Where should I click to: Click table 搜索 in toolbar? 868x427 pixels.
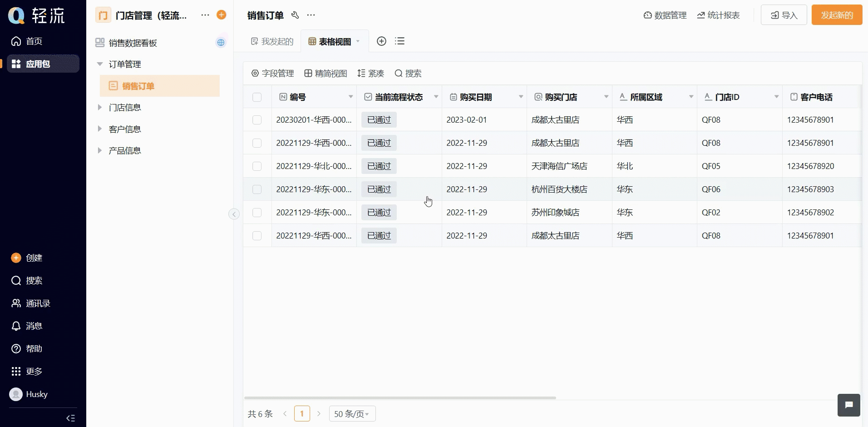pyautogui.click(x=408, y=74)
